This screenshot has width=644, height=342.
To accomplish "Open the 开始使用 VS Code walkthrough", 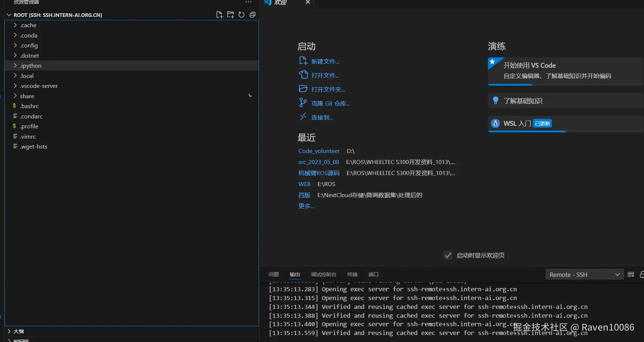I will [x=566, y=71].
